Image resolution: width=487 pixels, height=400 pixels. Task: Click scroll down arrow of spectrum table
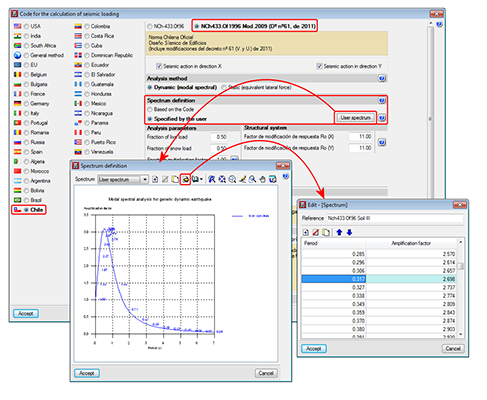[461, 334]
